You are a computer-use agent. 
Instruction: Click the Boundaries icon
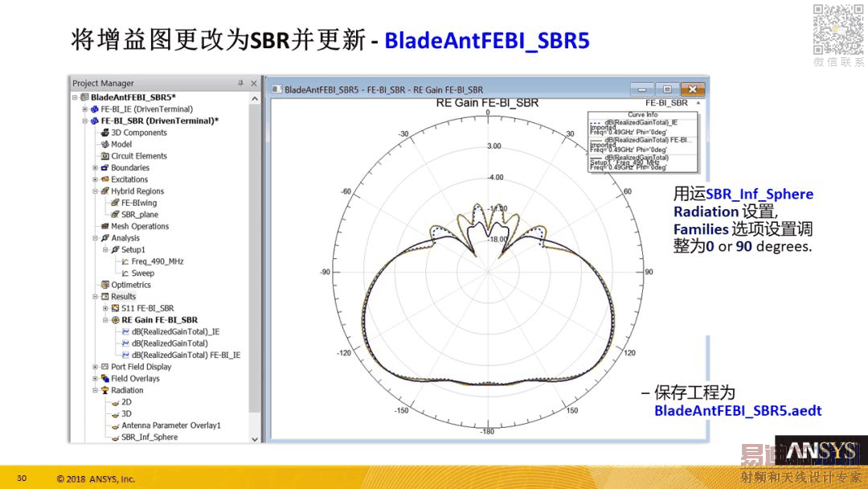(105, 167)
